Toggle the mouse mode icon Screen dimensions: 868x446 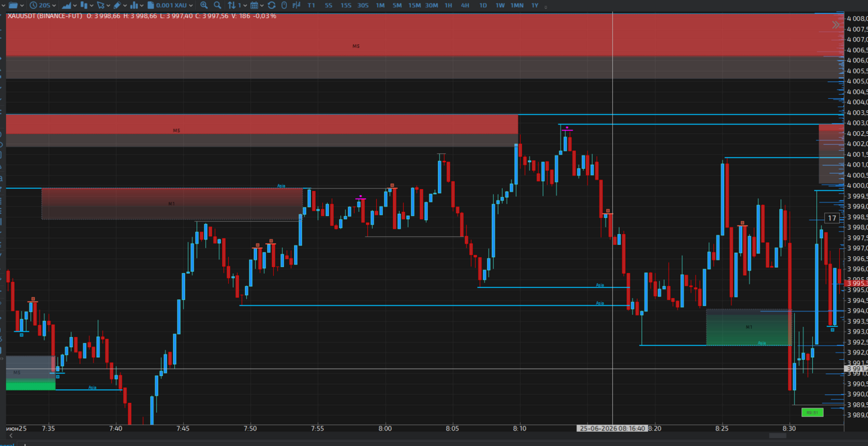click(x=284, y=5)
